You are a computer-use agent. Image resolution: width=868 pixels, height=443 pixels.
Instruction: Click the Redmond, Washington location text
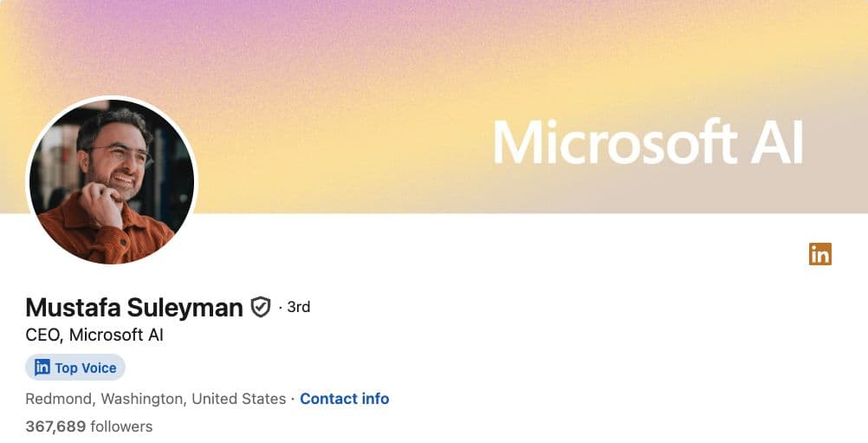click(105, 399)
